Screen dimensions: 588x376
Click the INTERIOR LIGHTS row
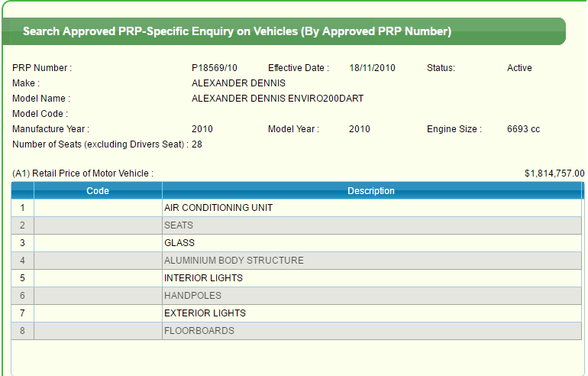[x=203, y=278]
